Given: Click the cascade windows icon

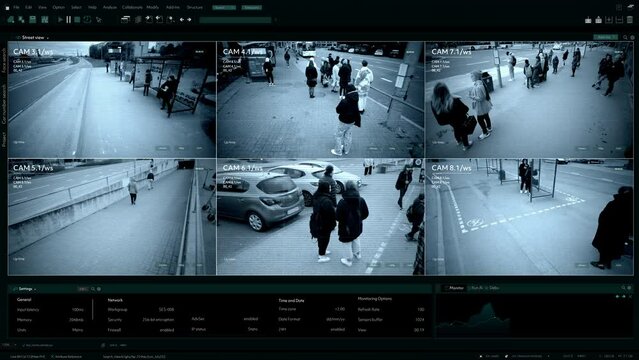Looking at the screenshot, I should (126, 19).
